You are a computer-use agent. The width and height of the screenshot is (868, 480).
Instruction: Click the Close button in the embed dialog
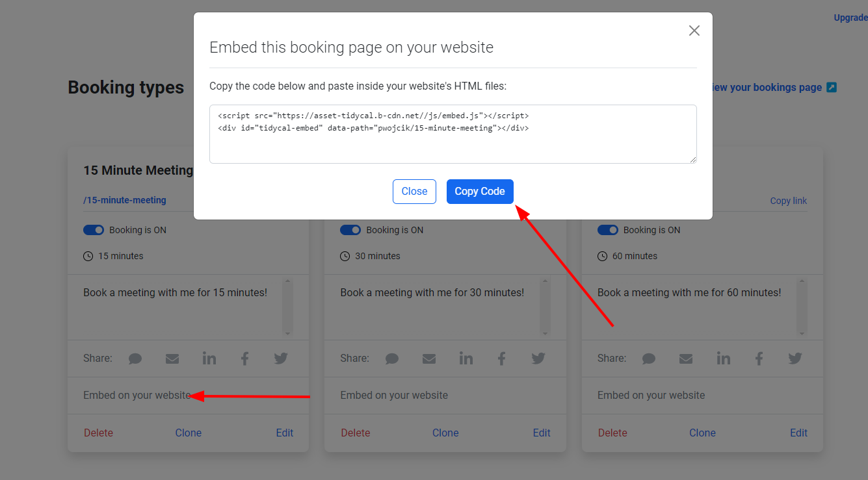point(414,192)
